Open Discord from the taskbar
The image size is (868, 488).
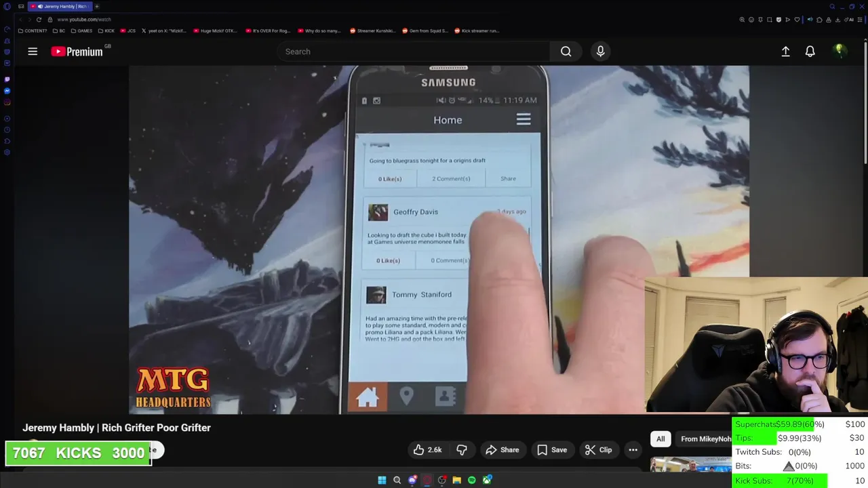click(412, 480)
